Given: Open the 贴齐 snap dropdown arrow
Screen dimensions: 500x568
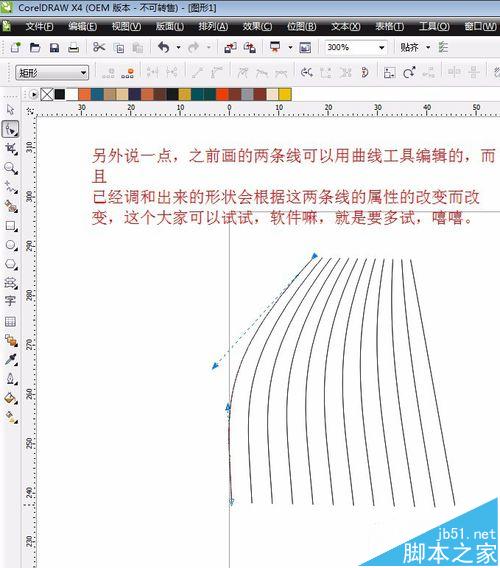Looking at the screenshot, I should tap(428, 47).
